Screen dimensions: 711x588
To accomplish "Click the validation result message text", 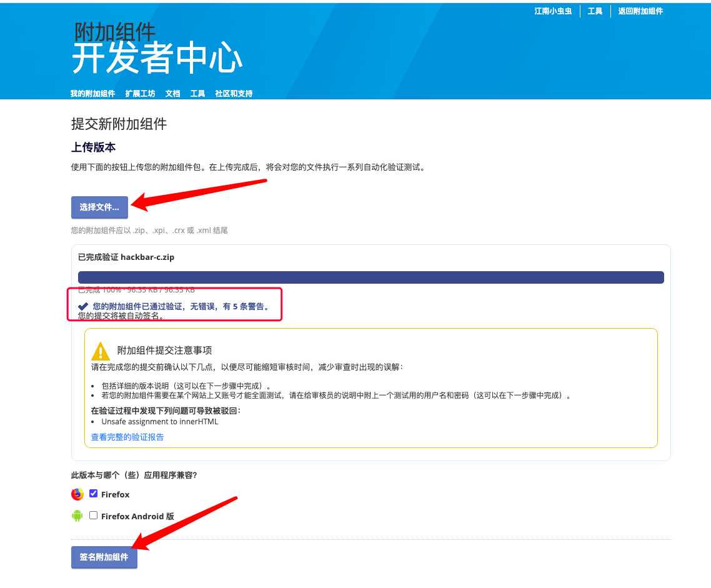I will 181,306.
